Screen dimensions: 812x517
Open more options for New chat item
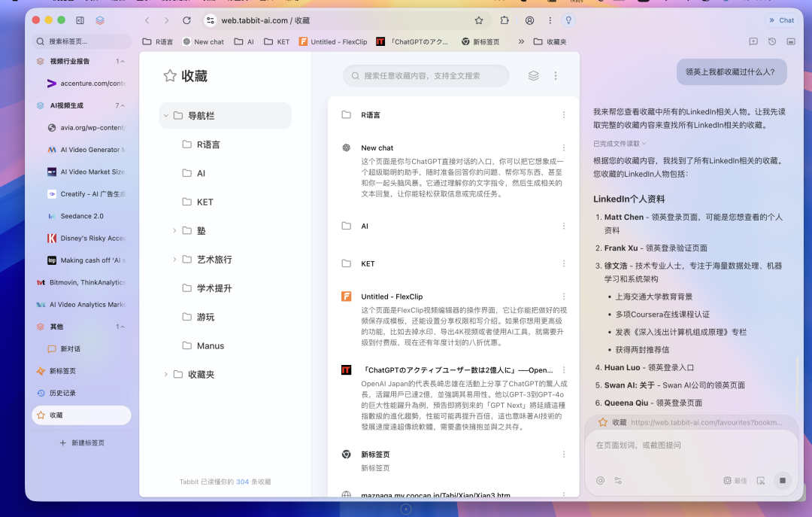click(564, 147)
